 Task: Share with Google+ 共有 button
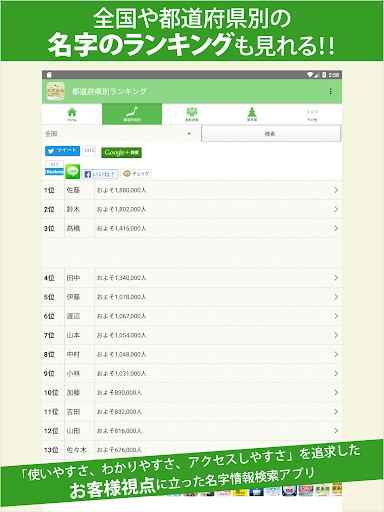coord(121,152)
